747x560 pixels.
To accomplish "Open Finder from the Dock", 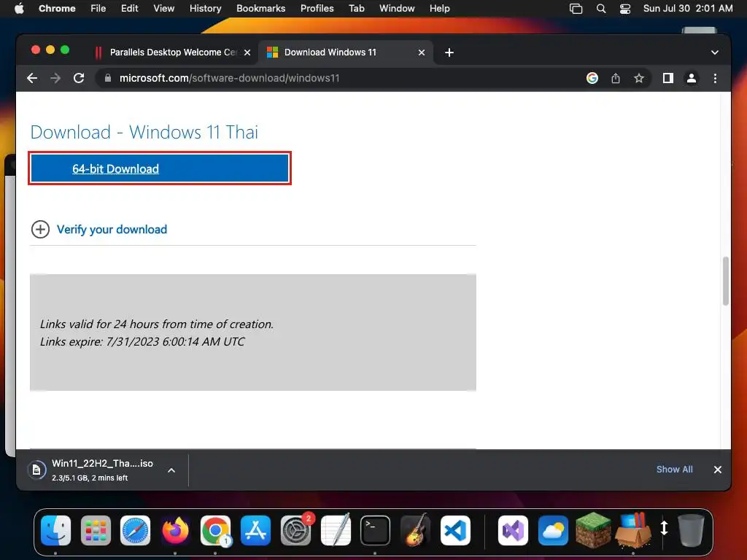I will [x=55, y=531].
